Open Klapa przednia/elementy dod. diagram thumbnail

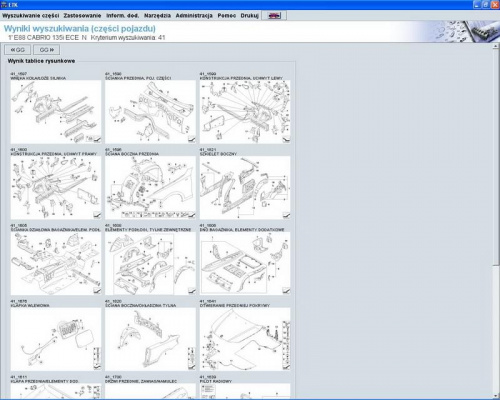[x=56, y=390]
